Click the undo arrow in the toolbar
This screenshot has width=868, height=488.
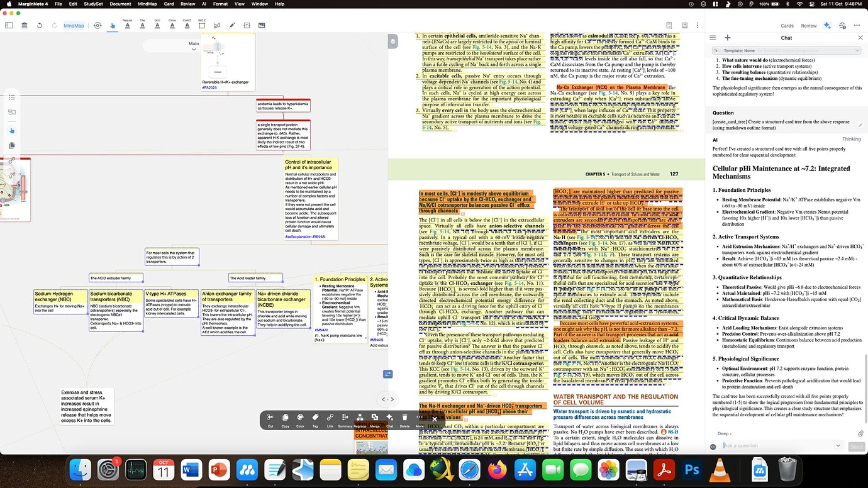[x=39, y=25]
